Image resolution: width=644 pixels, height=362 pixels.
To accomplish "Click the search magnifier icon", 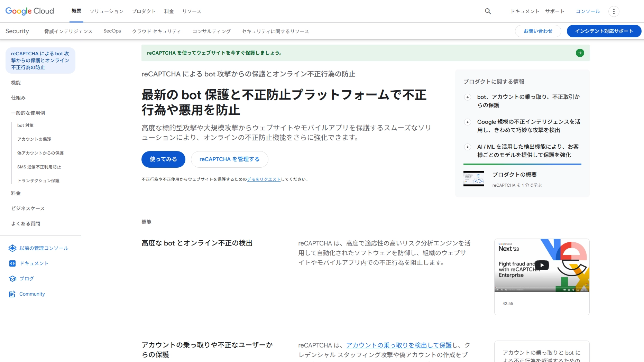I will (488, 11).
